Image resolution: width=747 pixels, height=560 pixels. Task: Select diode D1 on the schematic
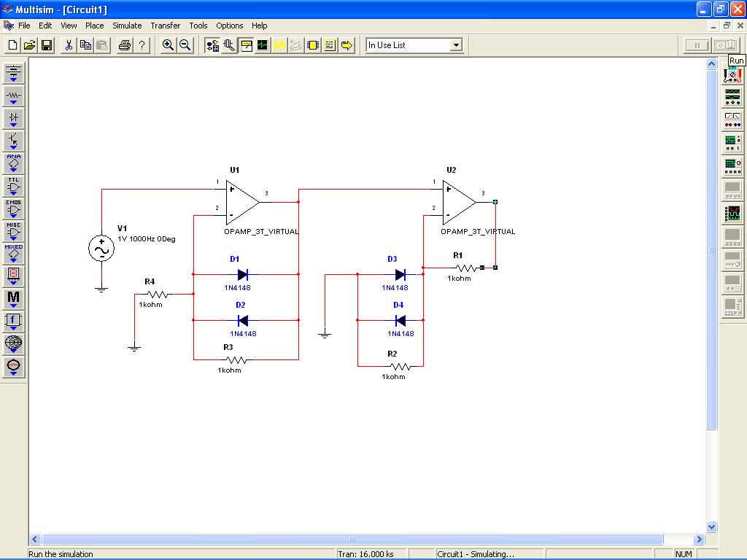click(x=242, y=274)
